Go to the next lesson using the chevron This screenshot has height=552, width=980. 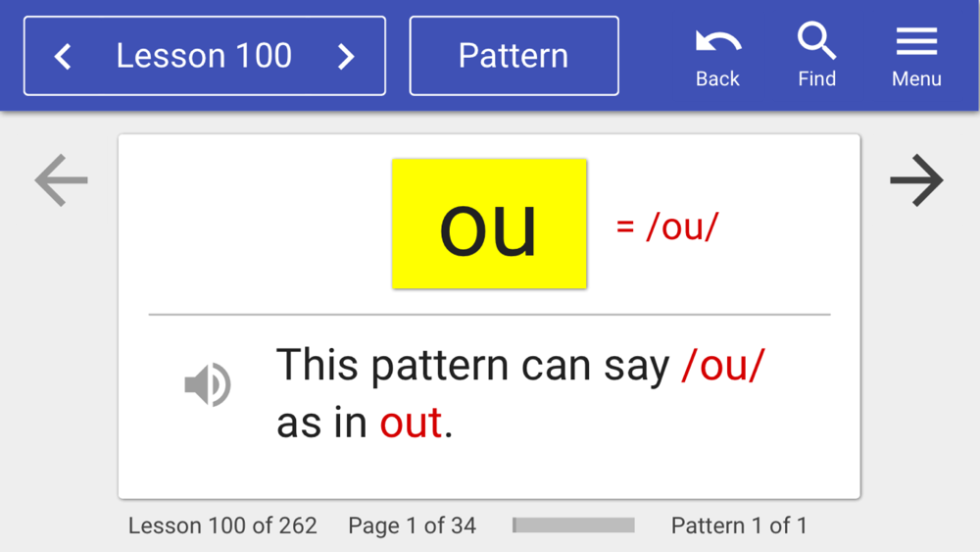[x=345, y=57]
